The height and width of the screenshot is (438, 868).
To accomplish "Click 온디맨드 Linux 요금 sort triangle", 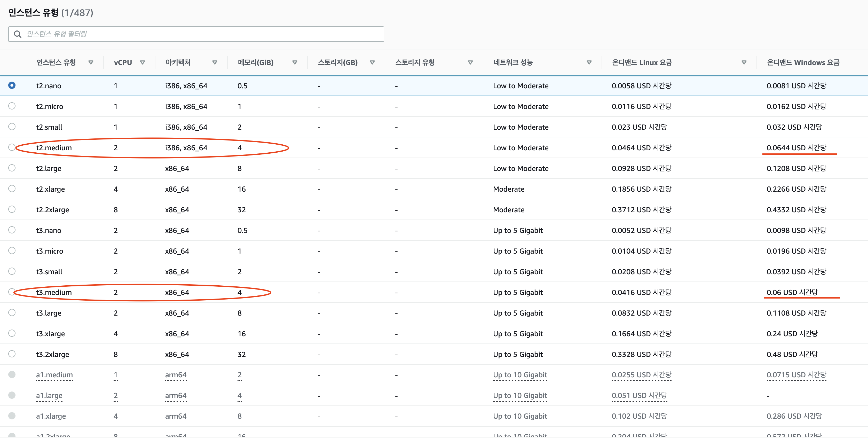I will (x=744, y=62).
